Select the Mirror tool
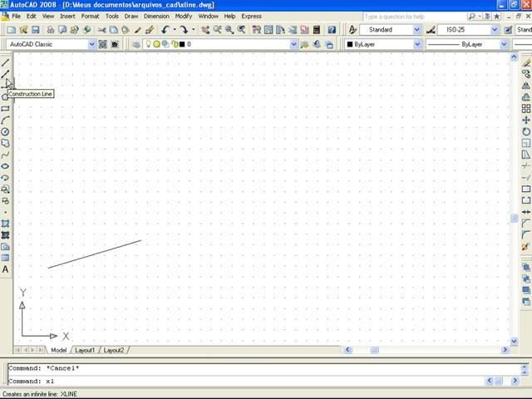This screenshot has height=399, width=532. (x=526, y=86)
